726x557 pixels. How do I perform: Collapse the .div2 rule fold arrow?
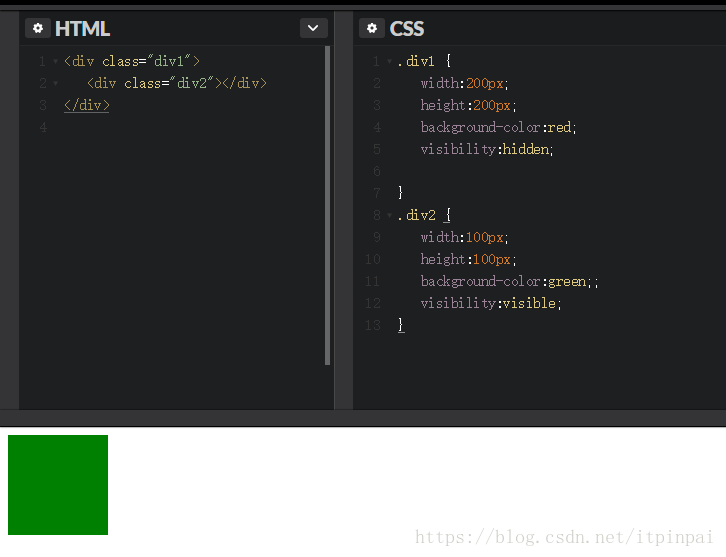(x=389, y=215)
